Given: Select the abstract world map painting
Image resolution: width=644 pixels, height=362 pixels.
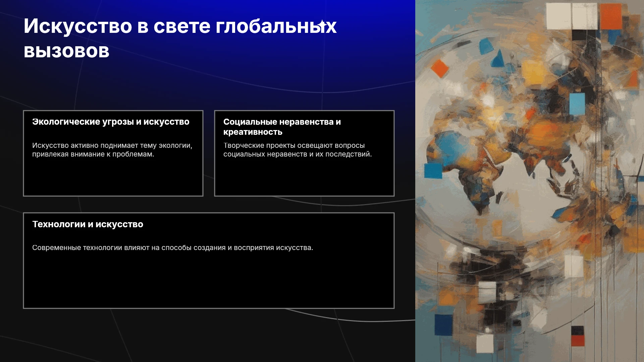Looking at the screenshot, I should pos(530,181).
